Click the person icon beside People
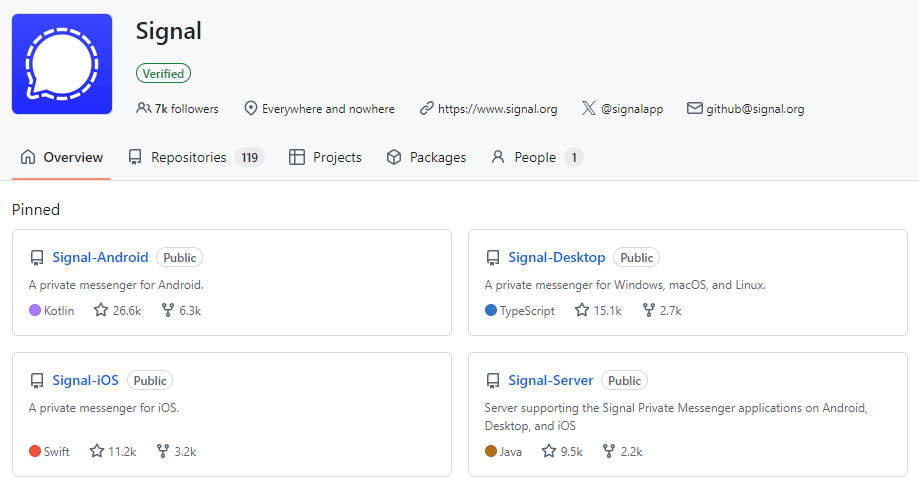 tap(498, 157)
